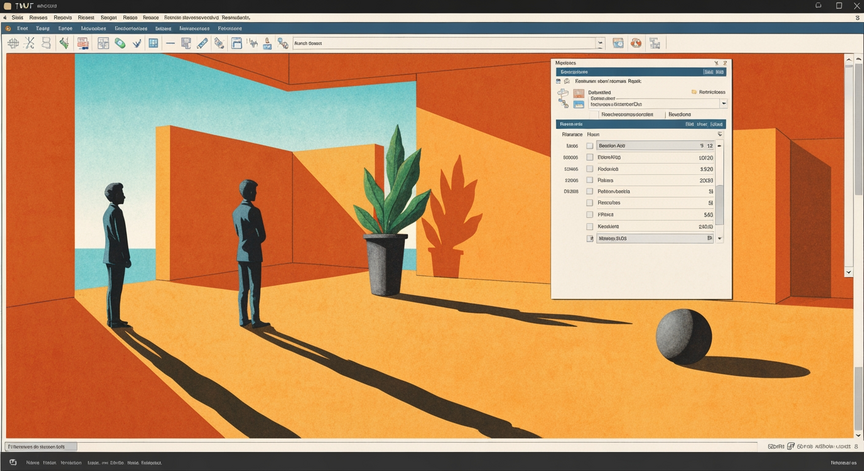Click the orange lifebuoy help icon

636,43
